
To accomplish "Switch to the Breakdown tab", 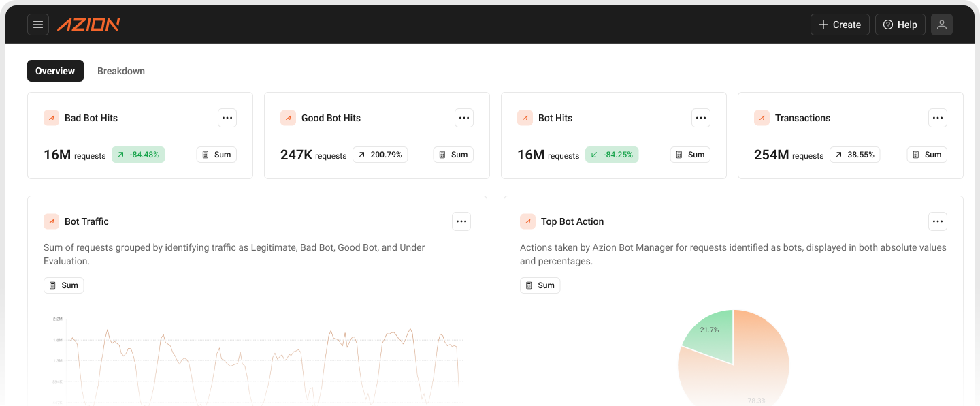I will [x=121, y=71].
